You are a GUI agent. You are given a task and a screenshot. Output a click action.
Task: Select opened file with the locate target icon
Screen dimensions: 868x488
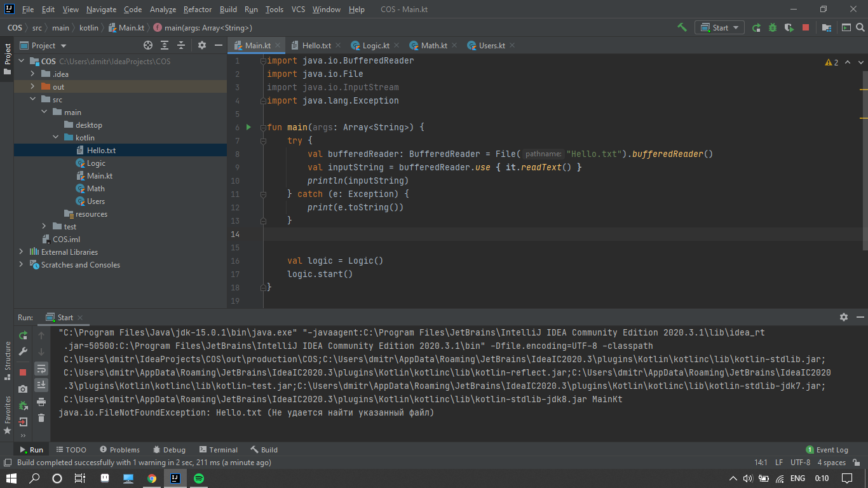click(148, 45)
